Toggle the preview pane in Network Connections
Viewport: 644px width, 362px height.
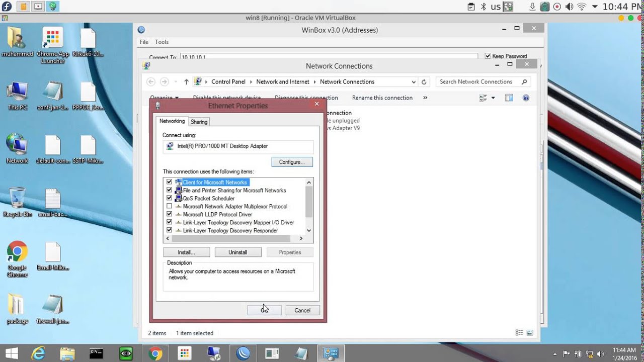coord(509,98)
